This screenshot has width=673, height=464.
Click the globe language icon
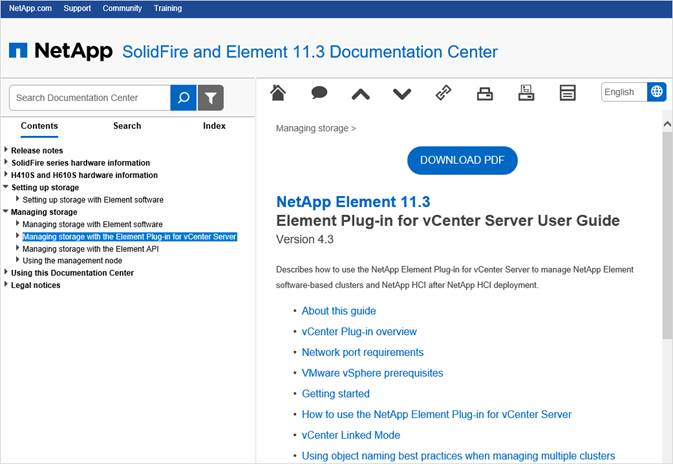657,91
